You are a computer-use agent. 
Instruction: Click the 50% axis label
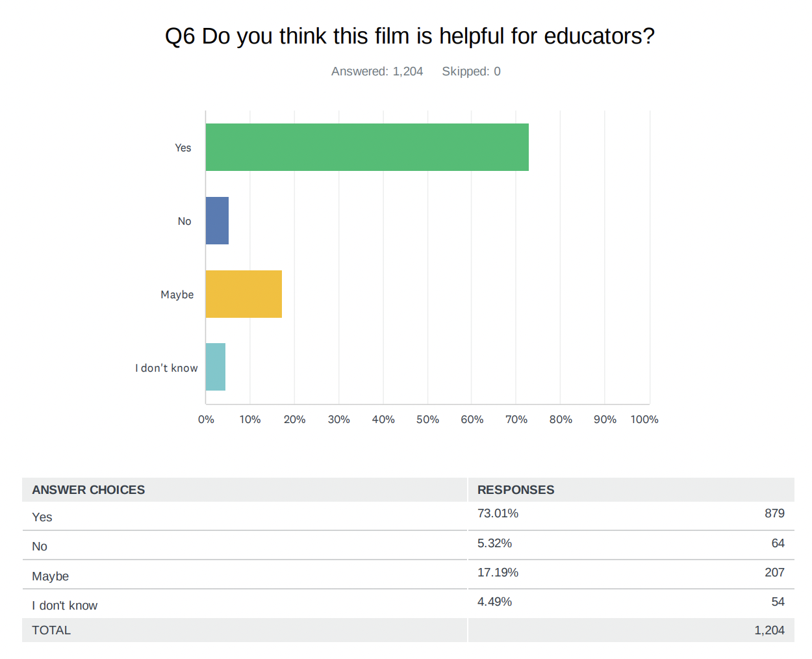(x=427, y=420)
